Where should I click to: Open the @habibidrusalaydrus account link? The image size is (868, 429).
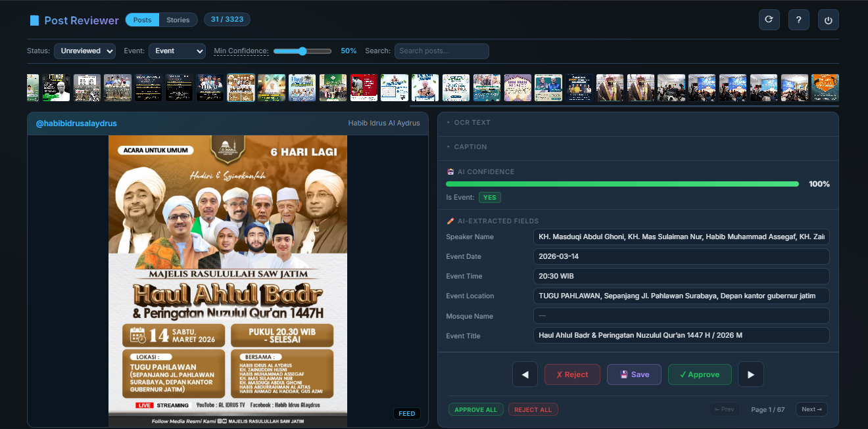[76, 124]
